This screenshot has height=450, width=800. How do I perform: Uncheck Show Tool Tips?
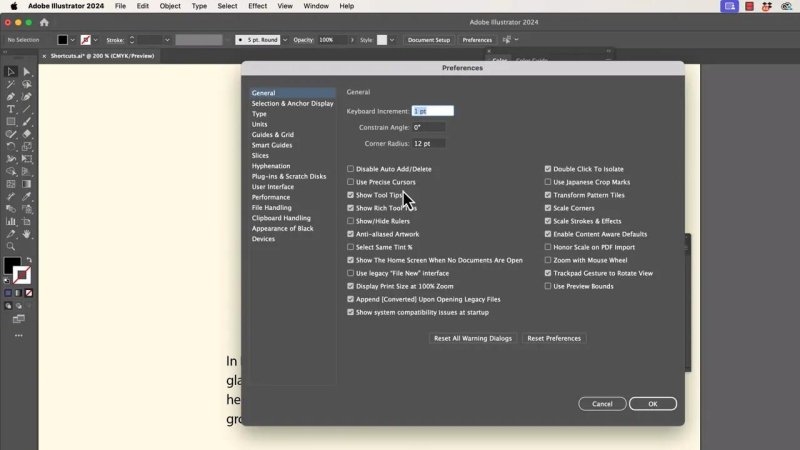pos(351,195)
